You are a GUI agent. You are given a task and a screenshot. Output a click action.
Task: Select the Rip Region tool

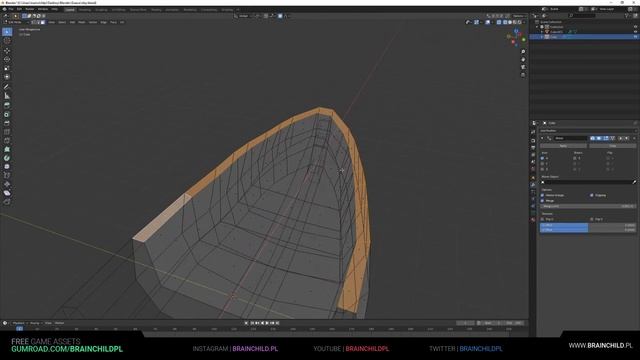(x=7, y=202)
